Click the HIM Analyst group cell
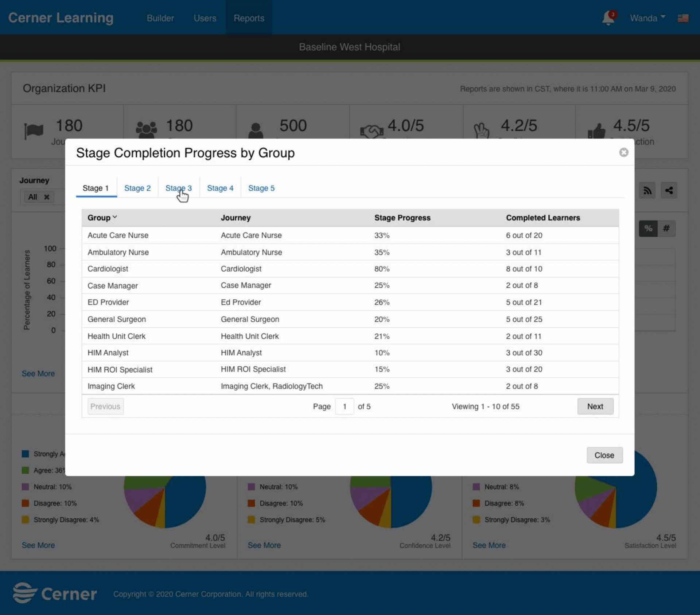Image resolution: width=700 pixels, height=615 pixels. [x=108, y=353]
